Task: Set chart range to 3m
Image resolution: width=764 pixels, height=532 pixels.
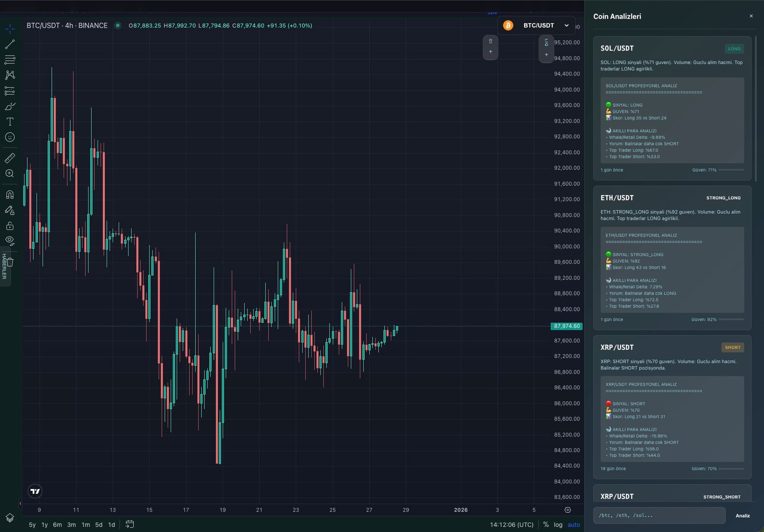Action: [x=71, y=525]
